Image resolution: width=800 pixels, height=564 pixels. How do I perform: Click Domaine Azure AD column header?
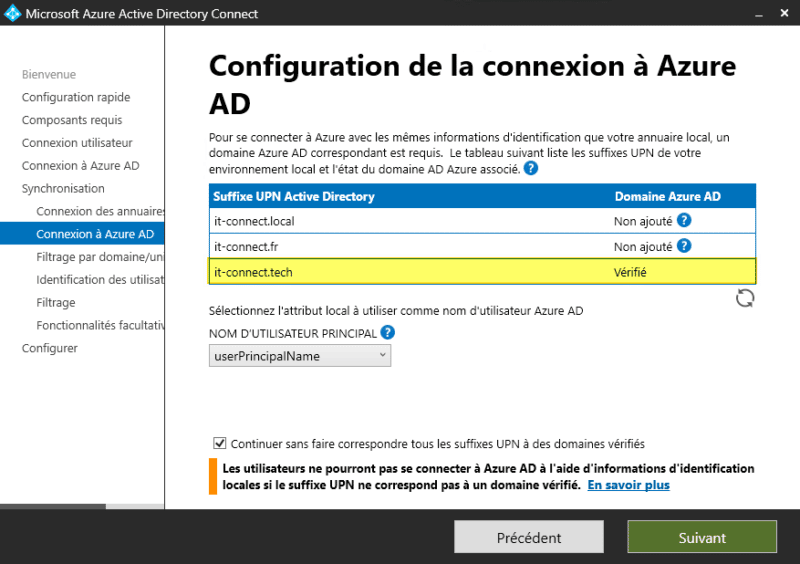pyautogui.click(x=668, y=197)
